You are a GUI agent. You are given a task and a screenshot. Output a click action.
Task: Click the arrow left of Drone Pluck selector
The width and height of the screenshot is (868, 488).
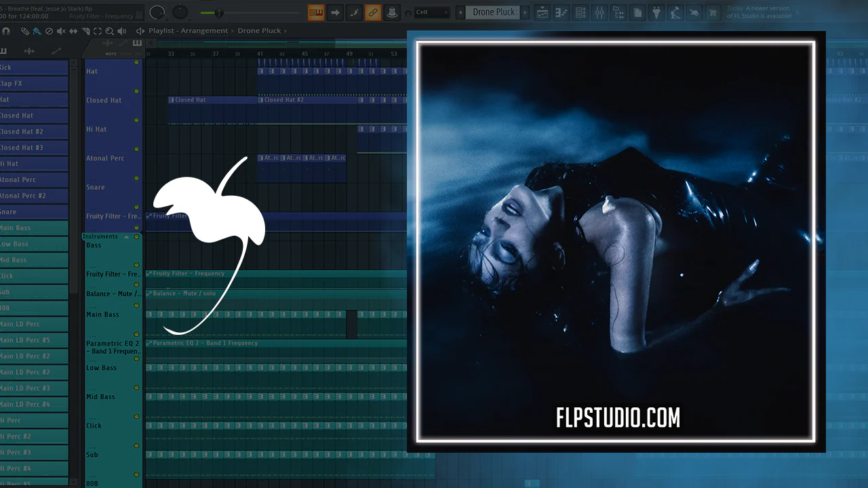[460, 12]
